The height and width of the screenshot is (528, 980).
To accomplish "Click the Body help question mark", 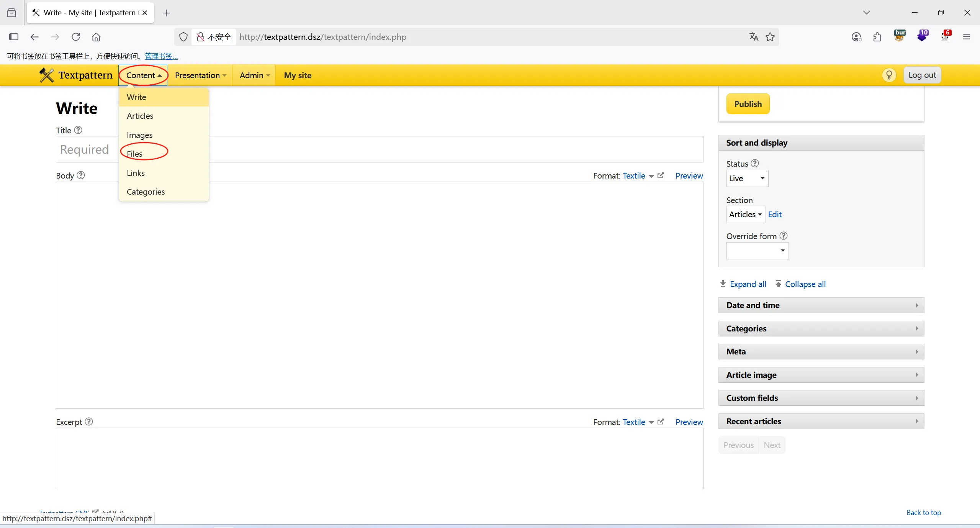I will 81,175.
